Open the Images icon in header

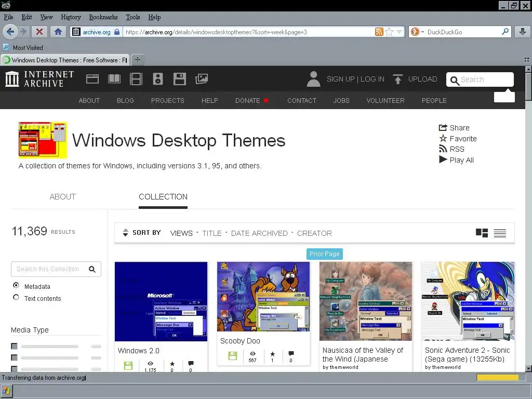(202, 79)
